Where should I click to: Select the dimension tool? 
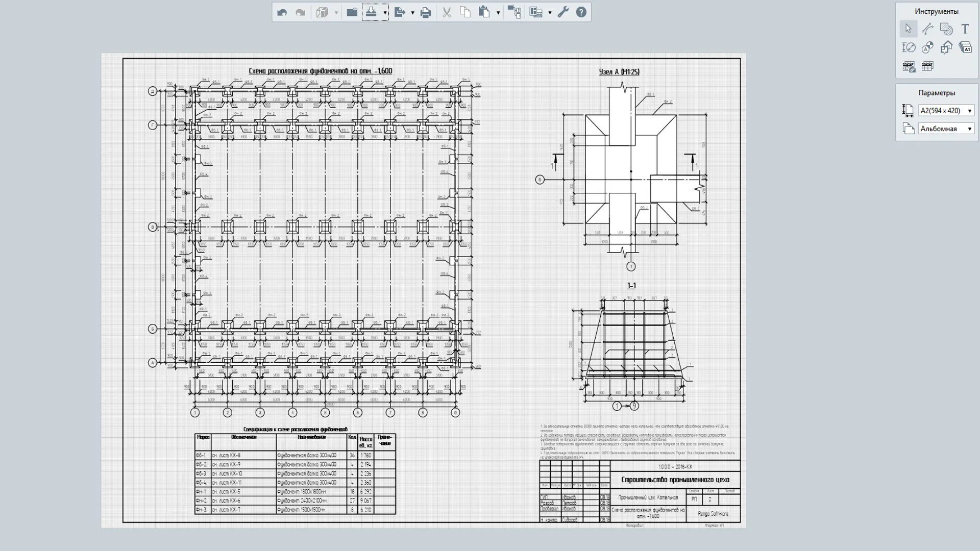coord(908,47)
